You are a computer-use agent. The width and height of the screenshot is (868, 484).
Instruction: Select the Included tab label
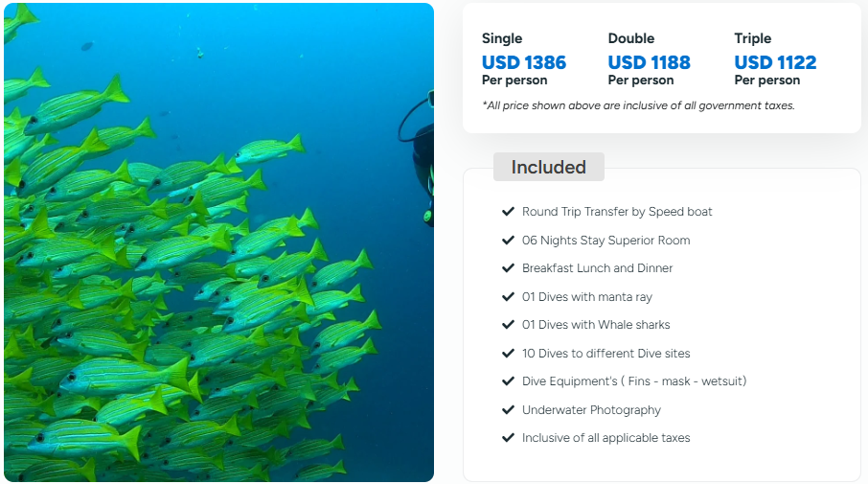548,167
